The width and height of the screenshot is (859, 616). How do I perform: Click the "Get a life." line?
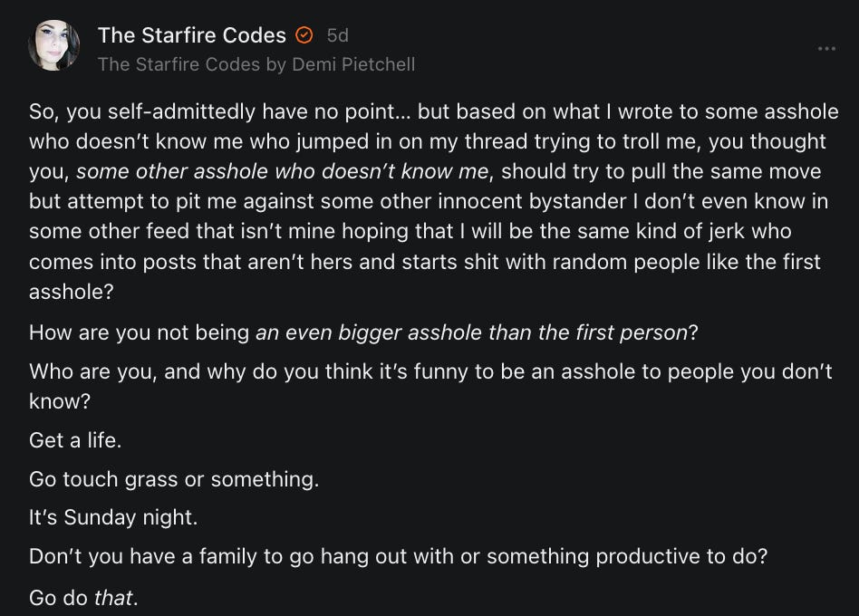tap(75, 441)
